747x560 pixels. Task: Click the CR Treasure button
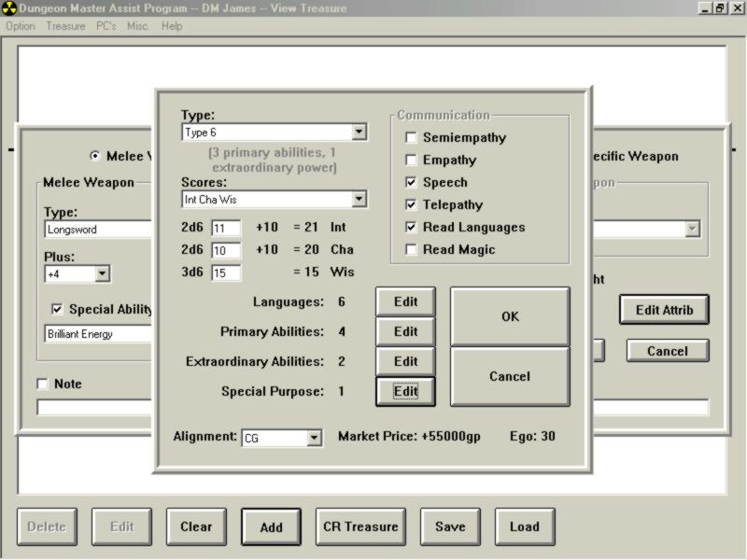click(x=360, y=526)
